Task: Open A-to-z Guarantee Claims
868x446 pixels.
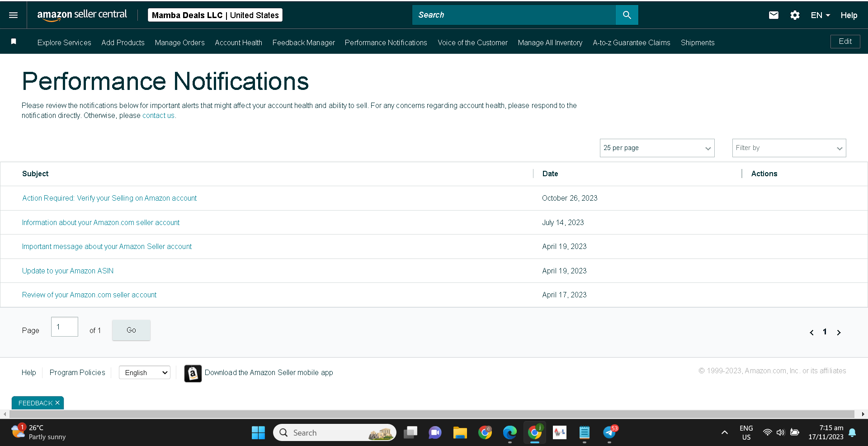Action: (631, 42)
